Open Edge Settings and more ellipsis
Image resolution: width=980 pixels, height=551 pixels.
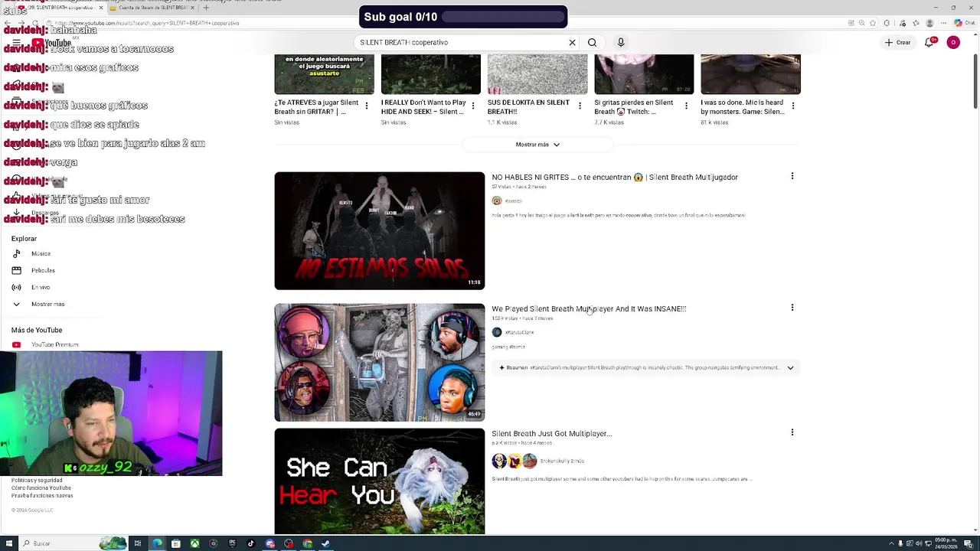pos(943,23)
